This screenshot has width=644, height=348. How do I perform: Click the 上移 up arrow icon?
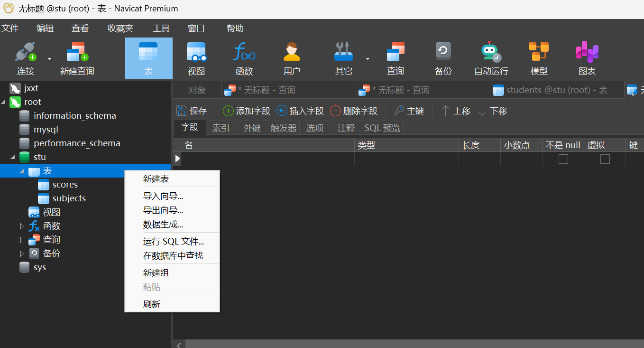click(x=445, y=111)
